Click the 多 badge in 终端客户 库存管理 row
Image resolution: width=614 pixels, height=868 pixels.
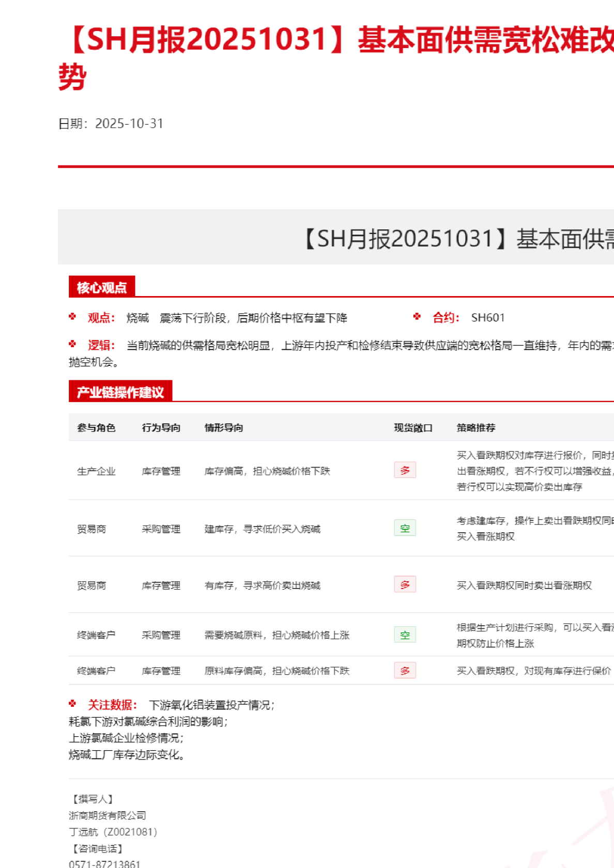click(405, 671)
